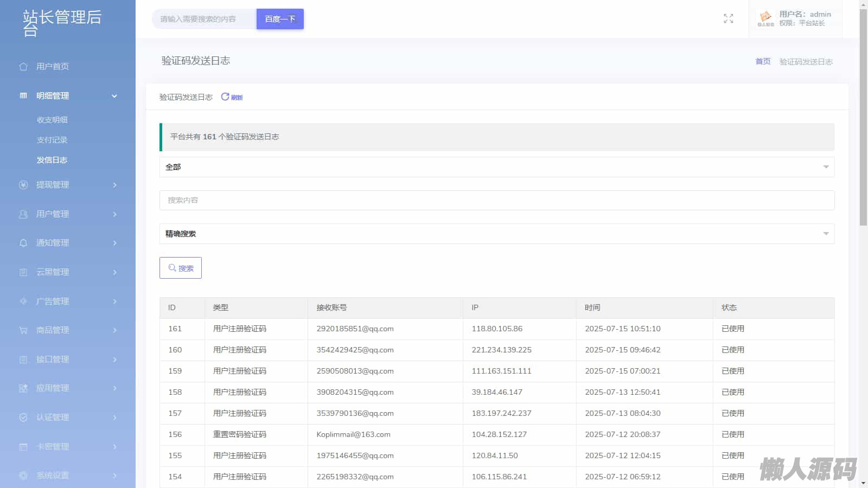Open the 精确搜索 search mode dropdown
This screenshot has width=868, height=488.
coord(496,234)
